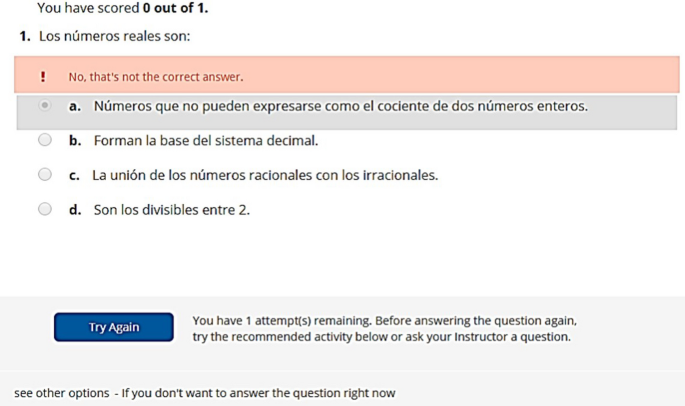Click the bold letter label 'd.'
This screenshot has width=685, height=406.
[75, 210]
